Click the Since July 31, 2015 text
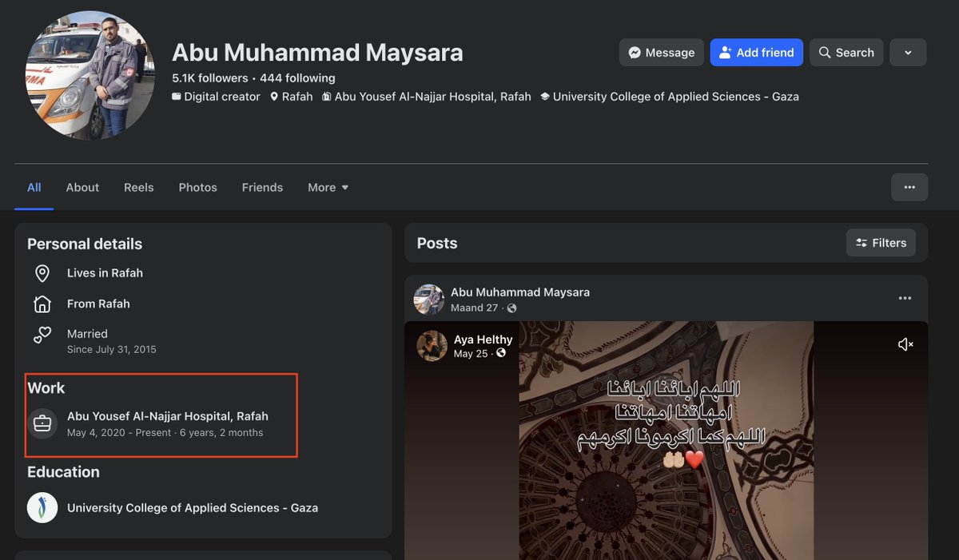This screenshot has width=959, height=560. [x=112, y=349]
